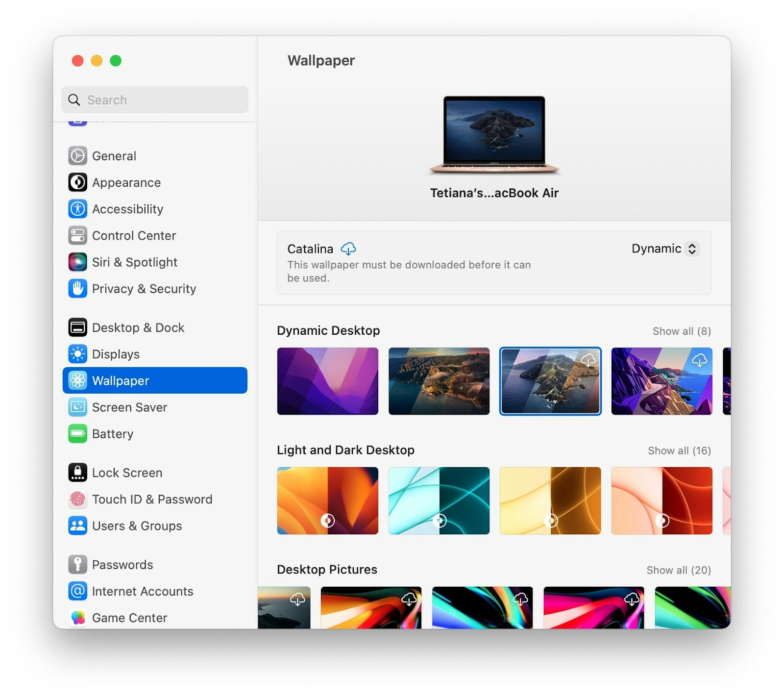
Task: Show all (20) Desktop Pictures
Action: [678, 570]
